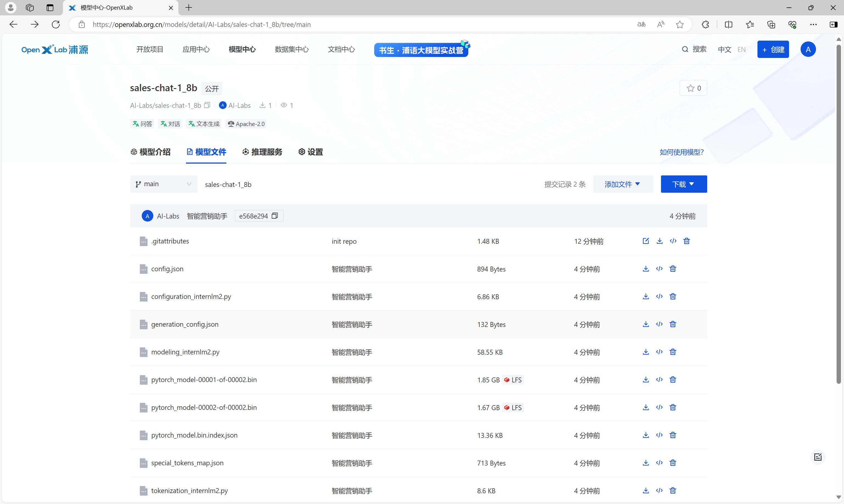Click the Apache-2.0 license tag
Image resolution: width=844 pixels, height=504 pixels.
point(246,124)
